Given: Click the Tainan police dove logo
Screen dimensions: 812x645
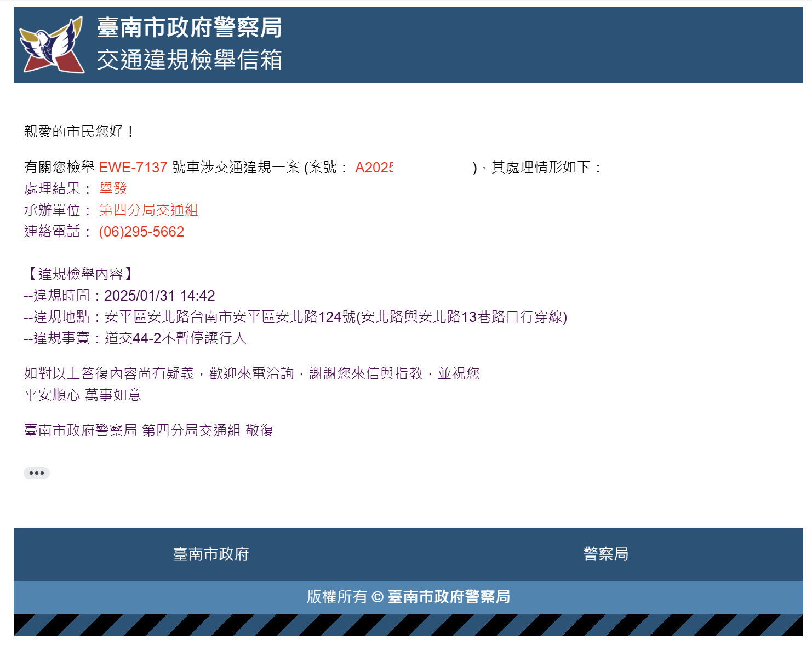Looking at the screenshot, I should tap(52, 45).
